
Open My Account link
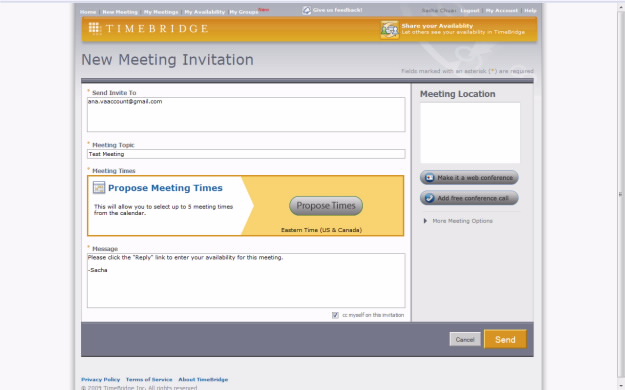(501, 10)
